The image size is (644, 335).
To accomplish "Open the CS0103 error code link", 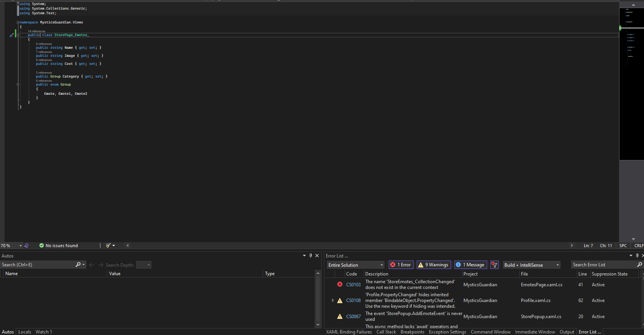I will (x=353, y=285).
